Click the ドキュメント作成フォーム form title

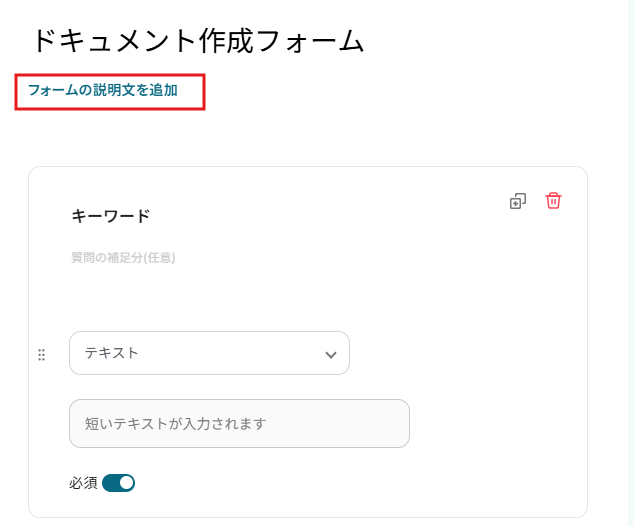click(x=197, y=41)
